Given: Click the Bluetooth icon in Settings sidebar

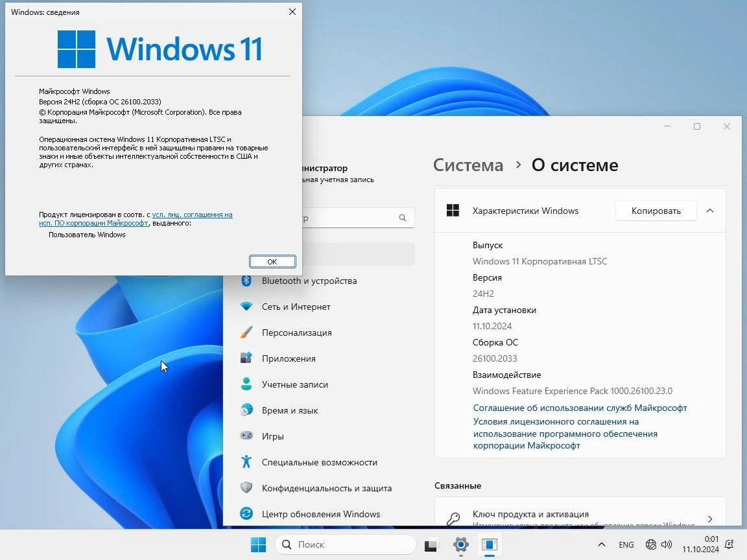Looking at the screenshot, I should [x=246, y=281].
